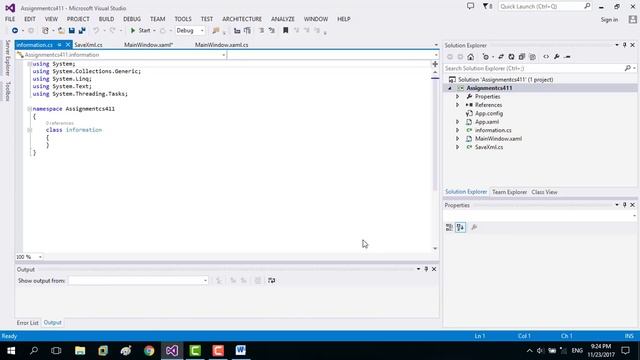Pin the information.cs tab
The width and height of the screenshot is (640, 360).
[59, 45]
